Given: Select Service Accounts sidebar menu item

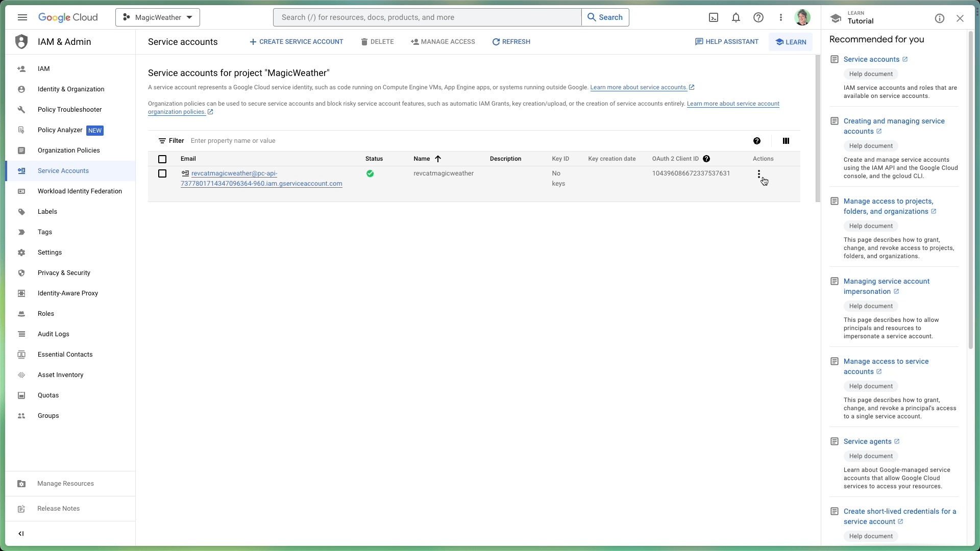Looking at the screenshot, I should [63, 170].
